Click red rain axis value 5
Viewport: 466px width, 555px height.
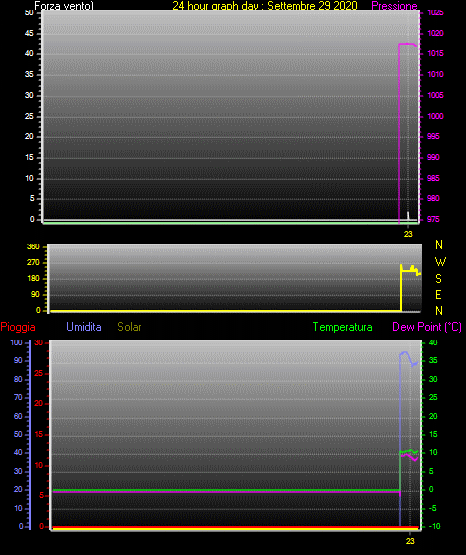[x=41, y=495]
